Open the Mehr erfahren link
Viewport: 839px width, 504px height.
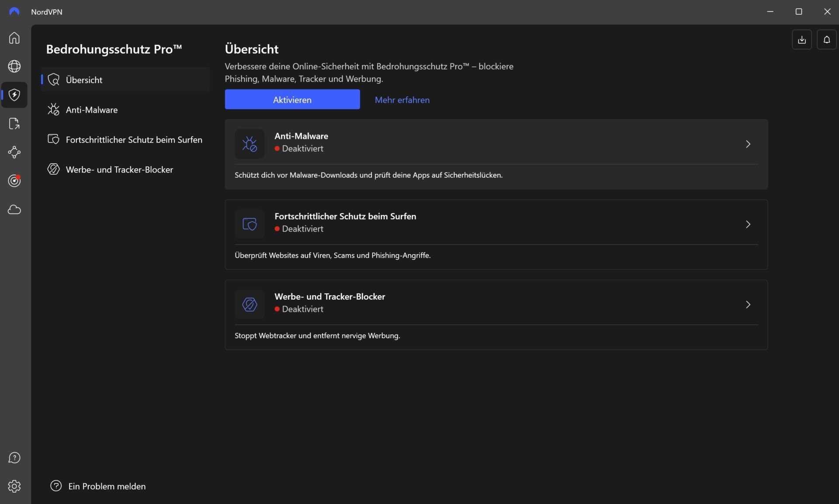[x=402, y=100]
